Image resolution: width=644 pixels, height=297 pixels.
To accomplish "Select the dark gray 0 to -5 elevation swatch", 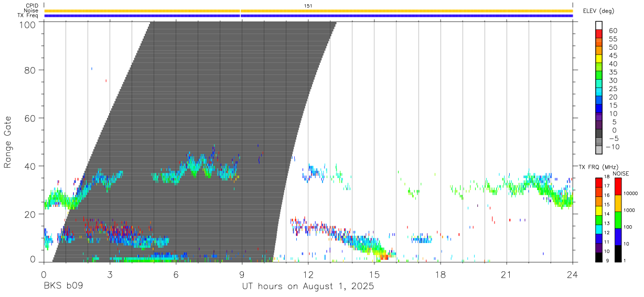I will click(x=599, y=134).
